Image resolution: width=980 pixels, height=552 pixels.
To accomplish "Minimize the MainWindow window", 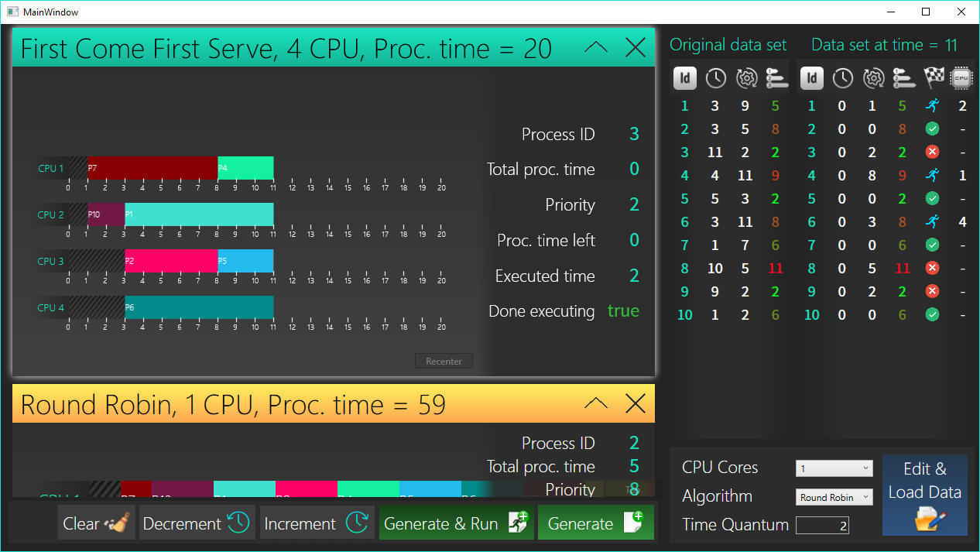I will (890, 12).
